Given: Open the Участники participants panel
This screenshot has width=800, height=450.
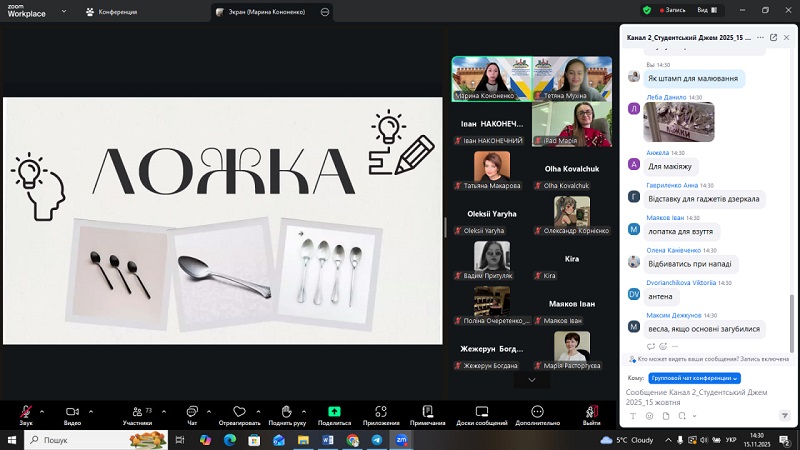Looking at the screenshot, I should (136, 411).
